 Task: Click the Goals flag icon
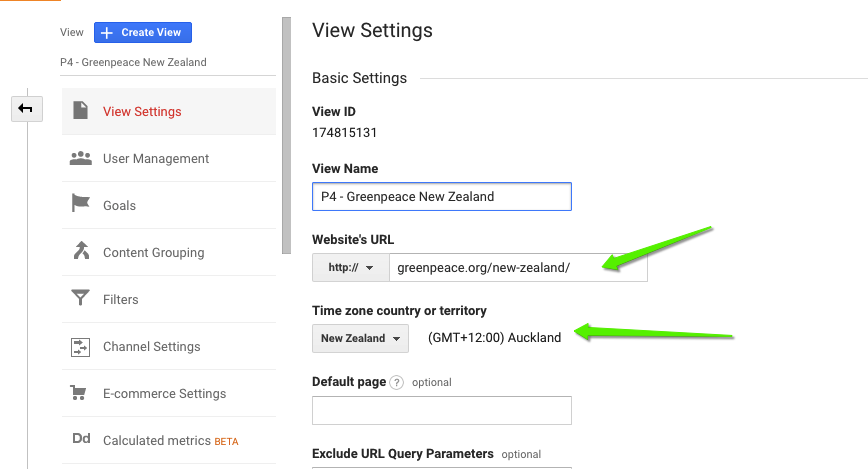(x=81, y=203)
